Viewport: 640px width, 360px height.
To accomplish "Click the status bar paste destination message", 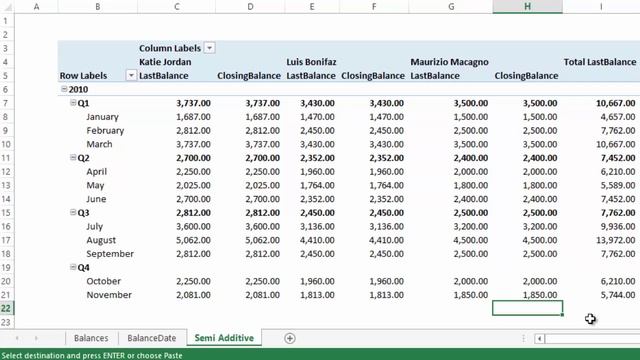I will (92, 356).
